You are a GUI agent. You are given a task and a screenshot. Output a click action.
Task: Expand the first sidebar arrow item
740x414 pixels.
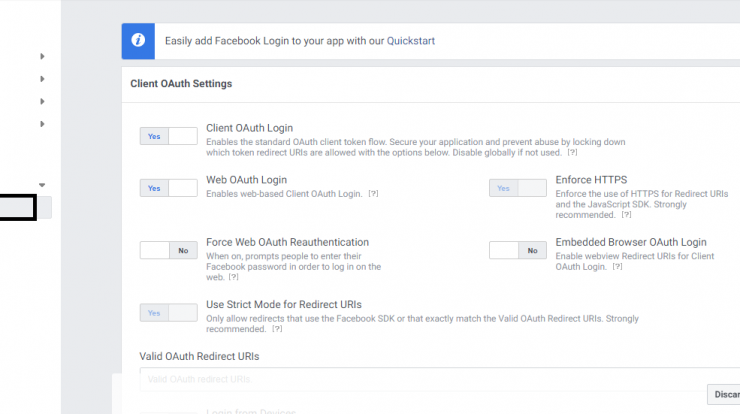42,56
